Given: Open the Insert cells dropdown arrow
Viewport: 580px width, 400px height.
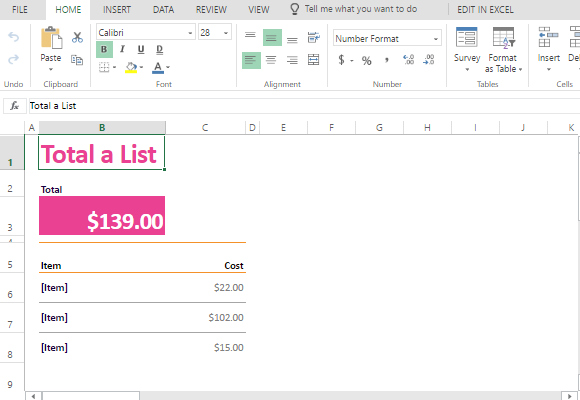Looking at the screenshot, I should 549,70.
